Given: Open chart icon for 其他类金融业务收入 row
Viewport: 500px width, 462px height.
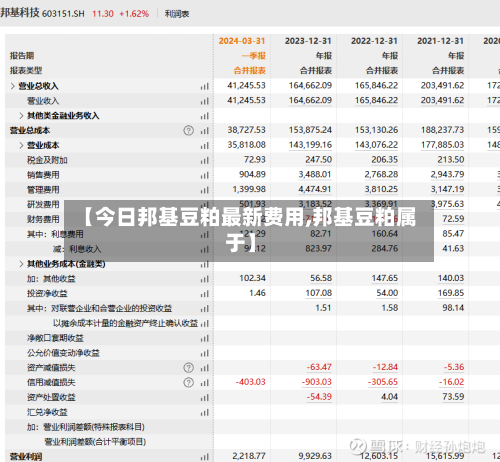Looking at the screenshot, I should click(x=205, y=116).
